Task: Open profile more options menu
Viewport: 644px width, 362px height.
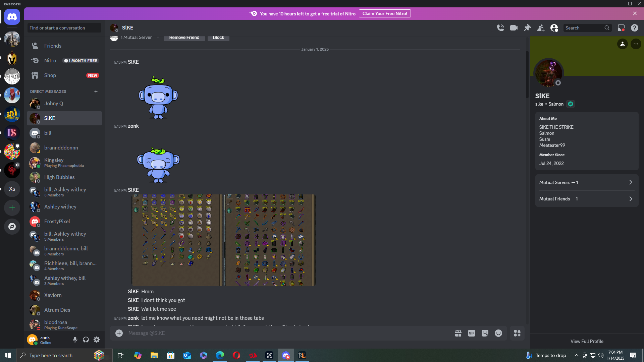Action: click(x=636, y=44)
